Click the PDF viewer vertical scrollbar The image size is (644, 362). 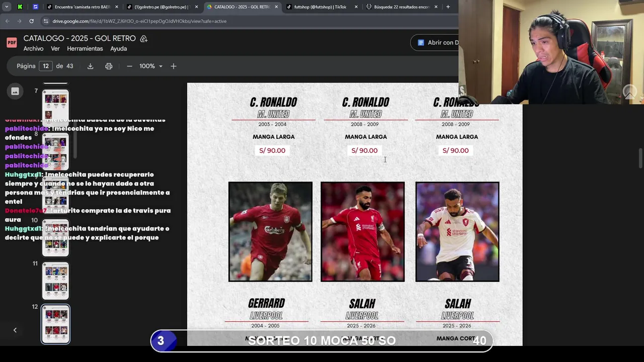click(x=641, y=158)
